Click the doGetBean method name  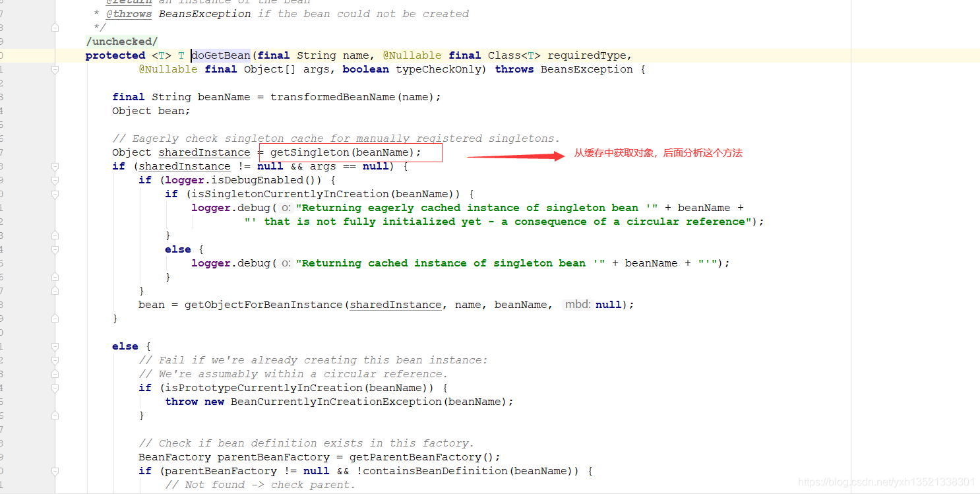click(221, 55)
